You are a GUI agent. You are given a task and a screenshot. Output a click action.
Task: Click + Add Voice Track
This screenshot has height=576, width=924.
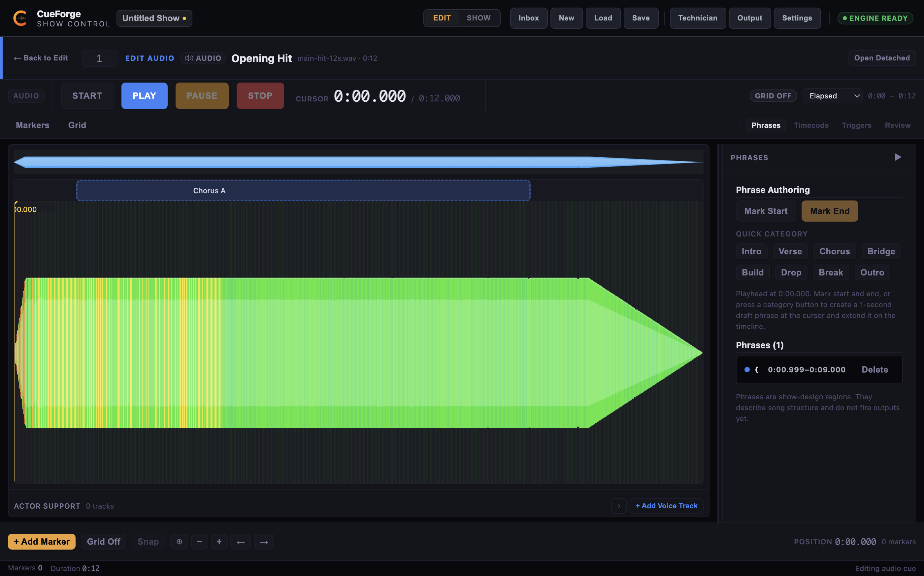666,506
